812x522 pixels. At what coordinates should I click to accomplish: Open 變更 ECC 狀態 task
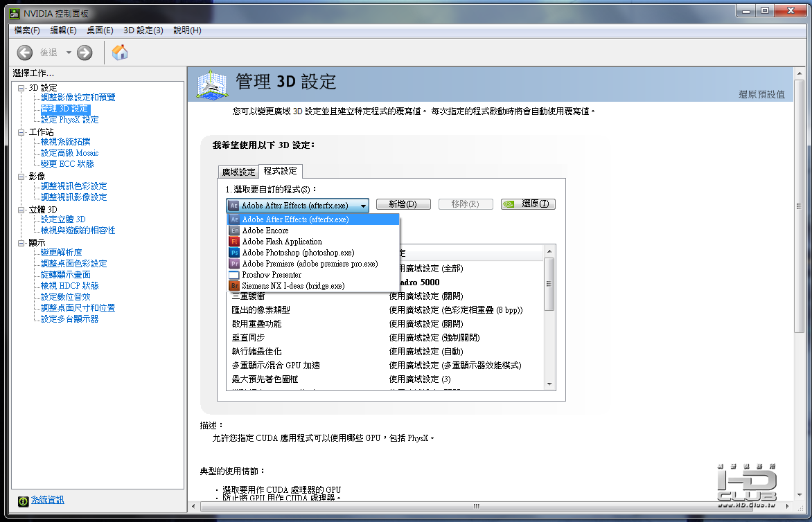(x=67, y=163)
